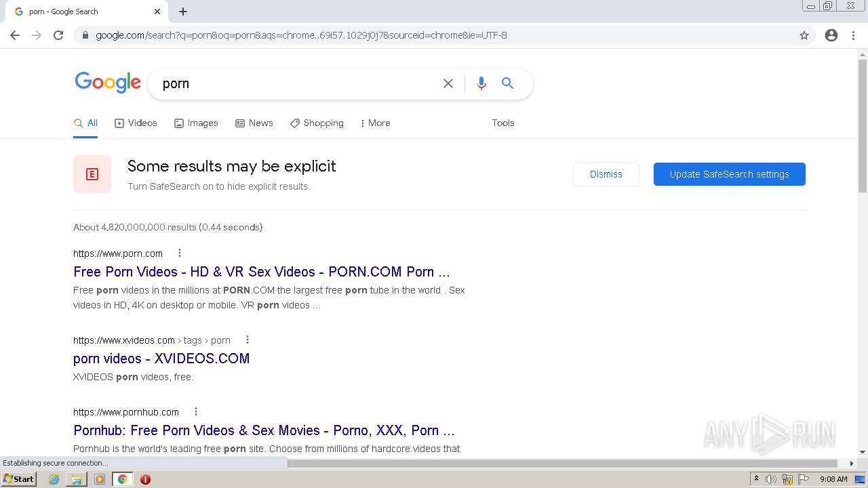Click the taskbar clock showing 9:08 AM
This screenshot has height=488, width=868.
[833, 479]
